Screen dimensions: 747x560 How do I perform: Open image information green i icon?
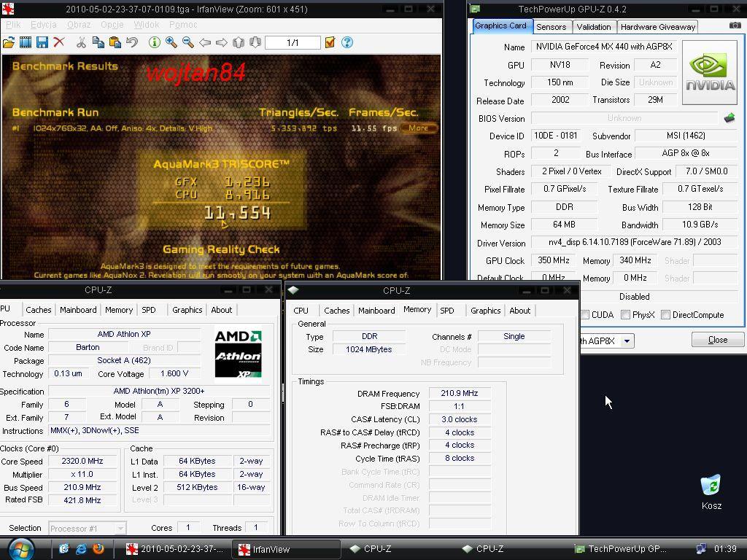pos(155,42)
